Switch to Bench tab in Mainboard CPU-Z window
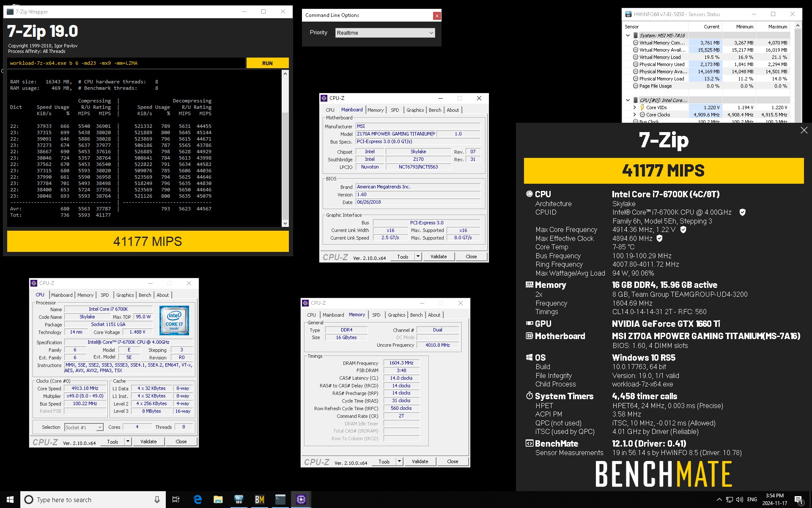The width and height of the screenshot is (812, 508). [x=435, y=110]
